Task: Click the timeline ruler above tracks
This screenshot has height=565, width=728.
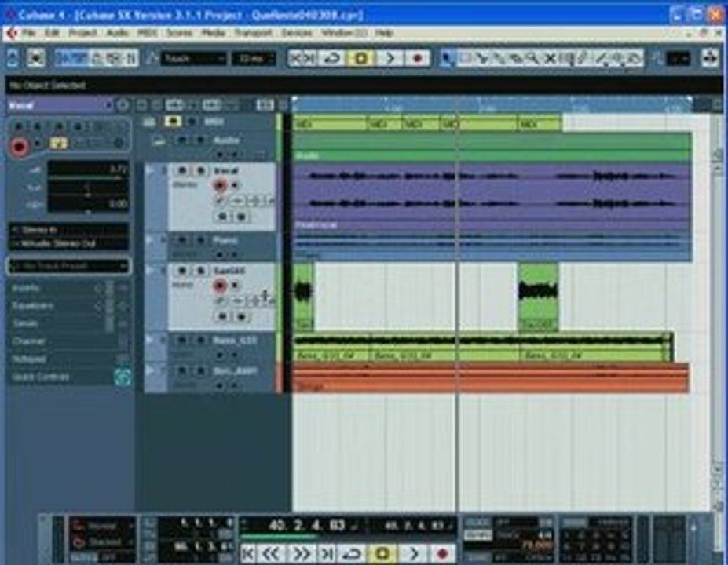Action: point(492,105)
